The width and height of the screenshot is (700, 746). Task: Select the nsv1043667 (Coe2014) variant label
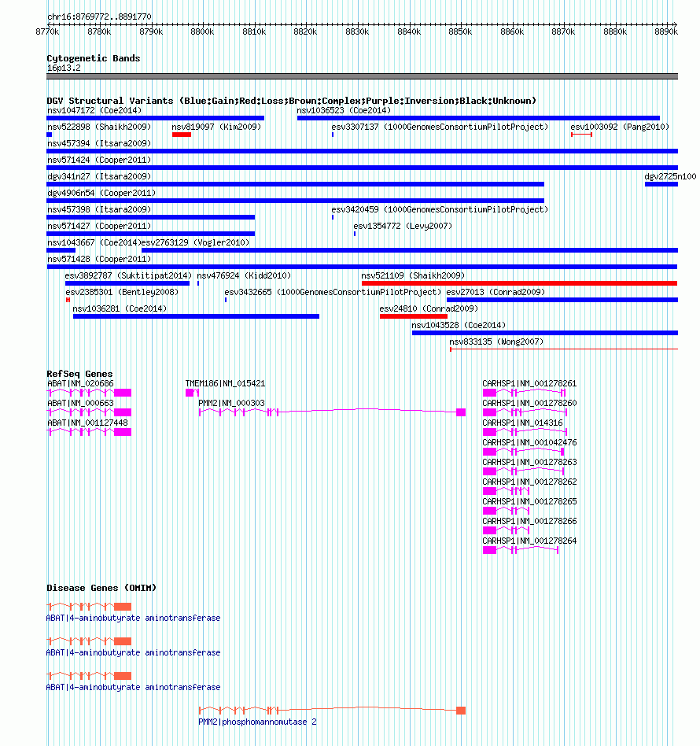(x=94, y=242)
